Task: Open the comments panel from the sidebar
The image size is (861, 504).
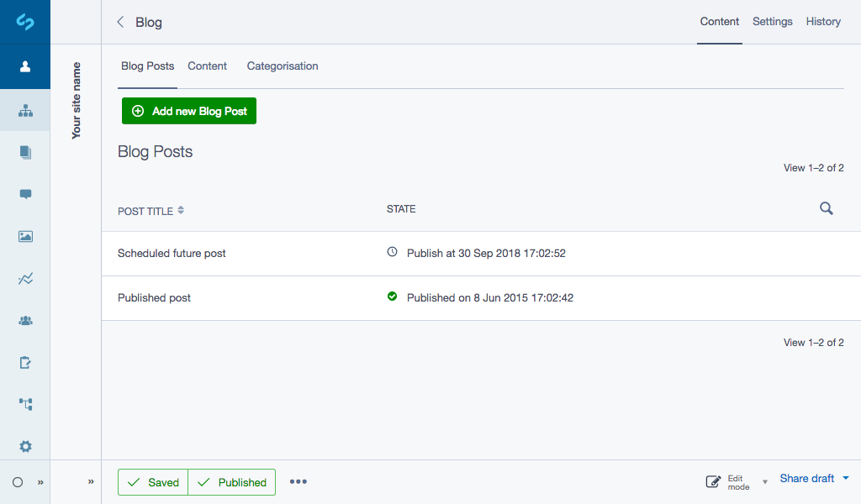Action: pos(25,194)
